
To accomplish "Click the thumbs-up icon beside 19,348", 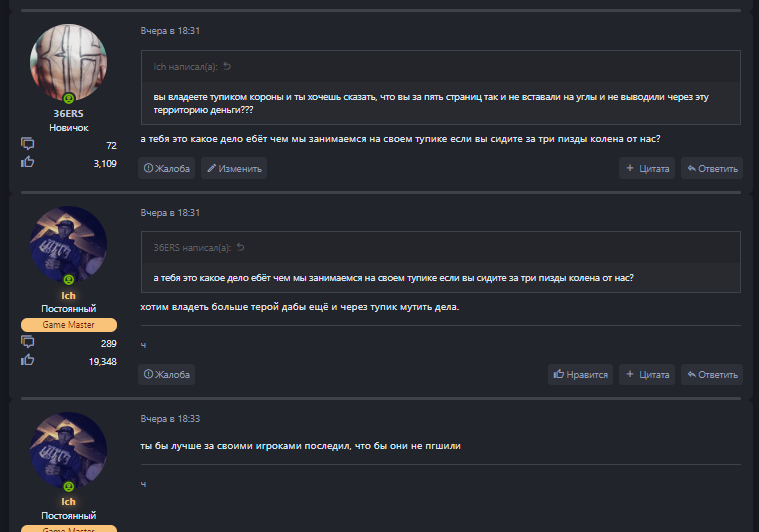I will pyautogui.click(x=27, y=360).
